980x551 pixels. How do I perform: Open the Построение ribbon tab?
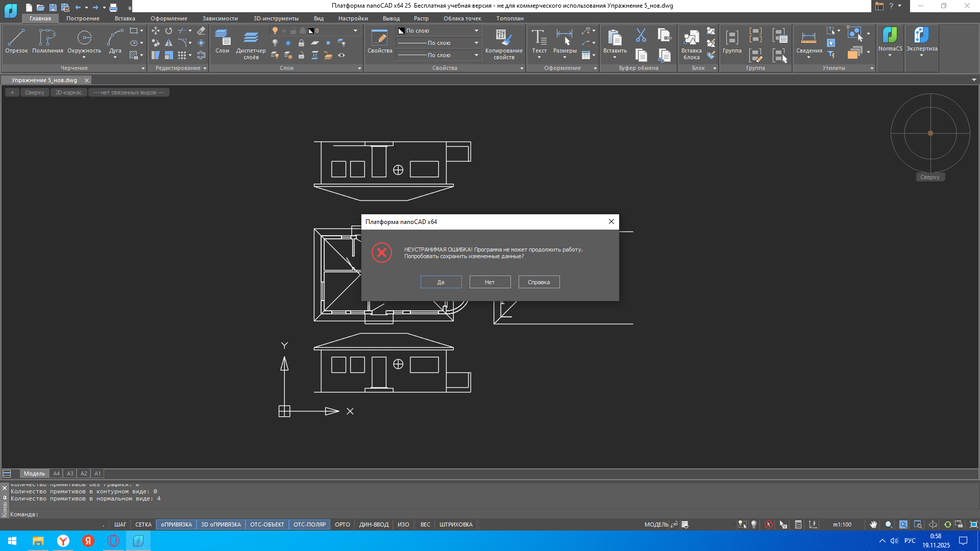click(83, 18)
